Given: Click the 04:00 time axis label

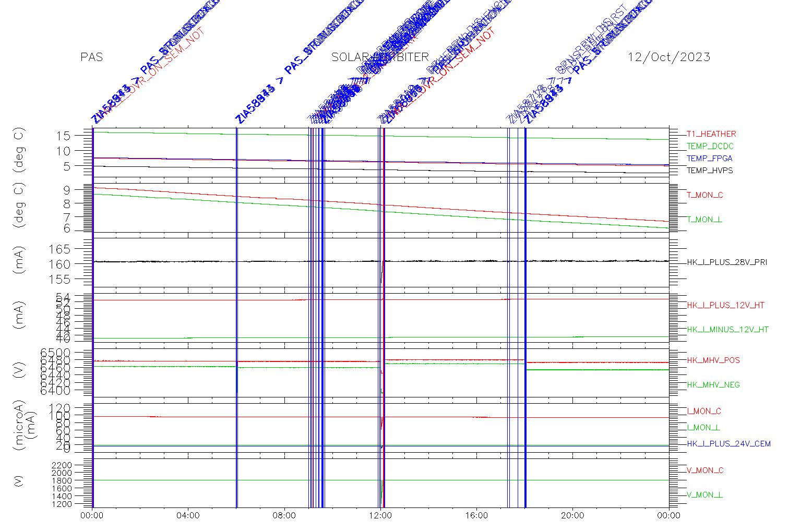Looking at the screenshot, I should (188, 516).
